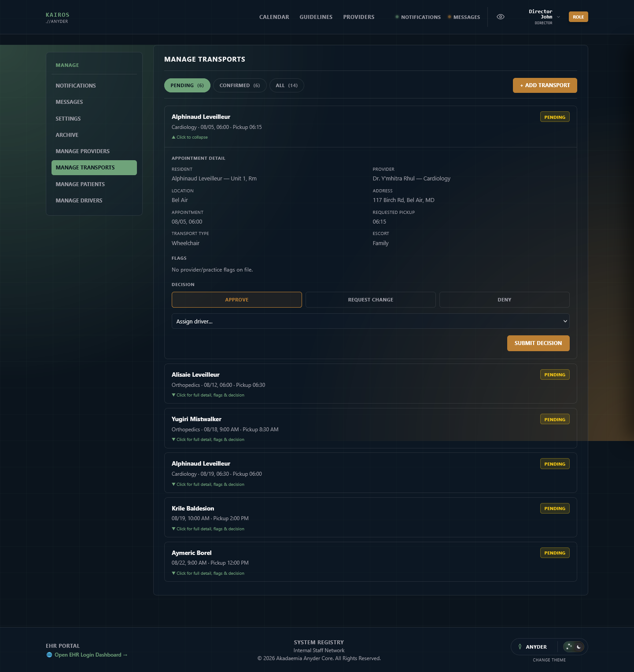
Task: Click the Anyder theme selector label
Action: (x=536, y=647)
